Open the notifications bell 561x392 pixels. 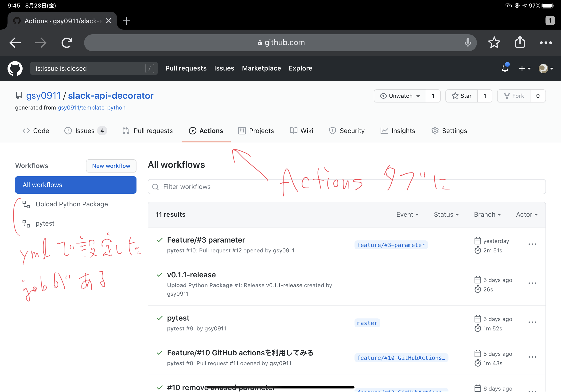(x=505, y=68)
